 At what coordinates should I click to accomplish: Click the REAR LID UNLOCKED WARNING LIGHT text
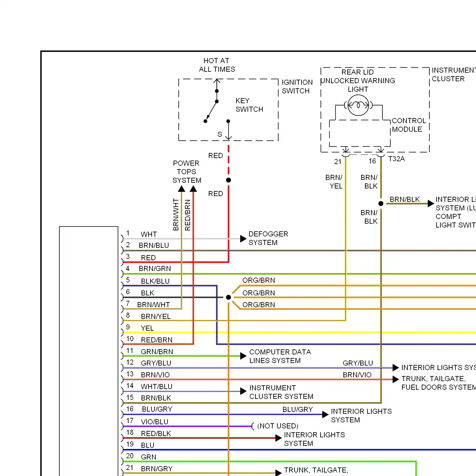point(358,81)
